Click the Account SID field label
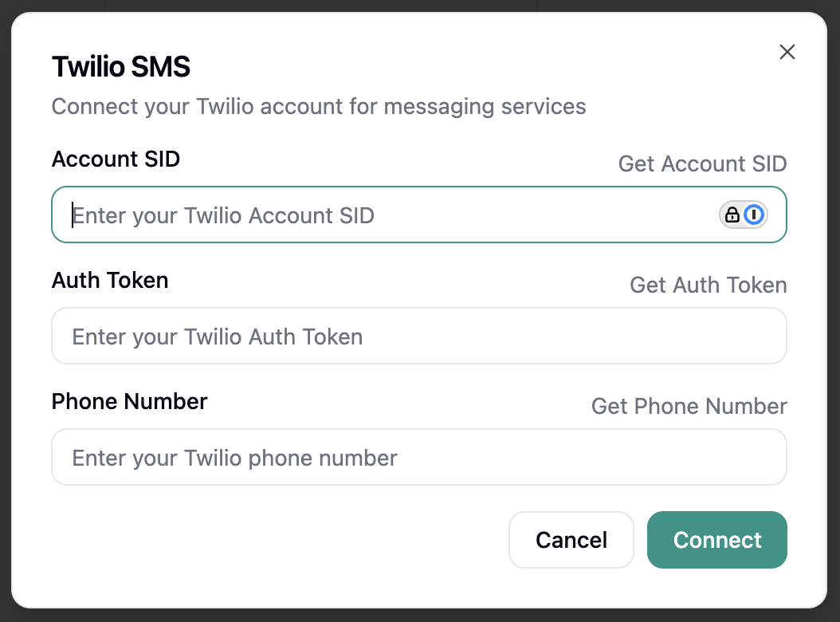The height and width of the screenshot is (622, 840). (x=116, y=159)
